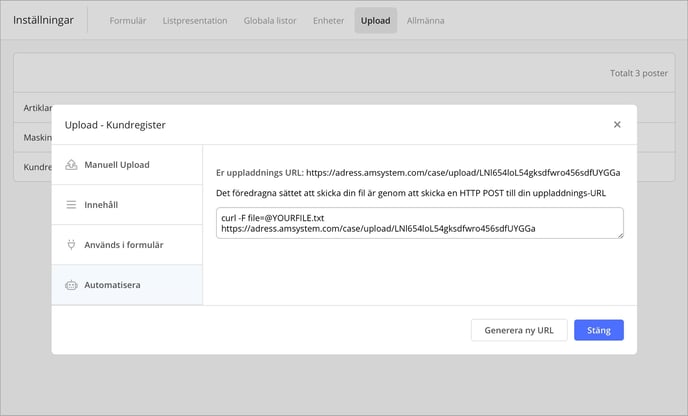The image size is (688, 416).
Task: Click the Totalt 3 poster count
Action: tap(639, 73)
